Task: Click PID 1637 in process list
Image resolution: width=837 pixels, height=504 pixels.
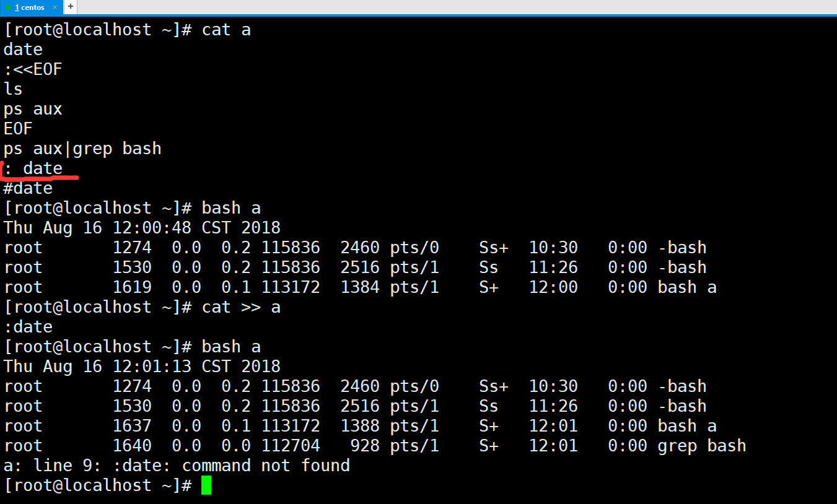Action: coord(132,426)
